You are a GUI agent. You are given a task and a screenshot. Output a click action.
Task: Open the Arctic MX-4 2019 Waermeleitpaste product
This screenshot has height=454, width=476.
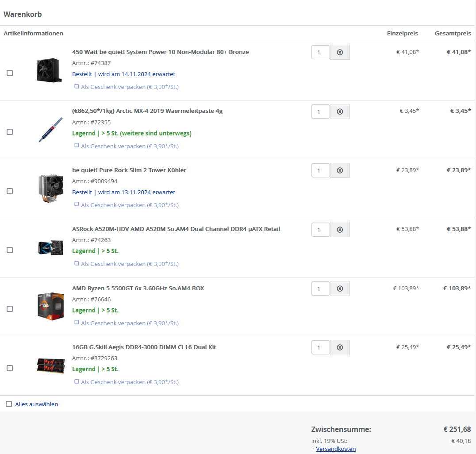[x=147, y=111]
